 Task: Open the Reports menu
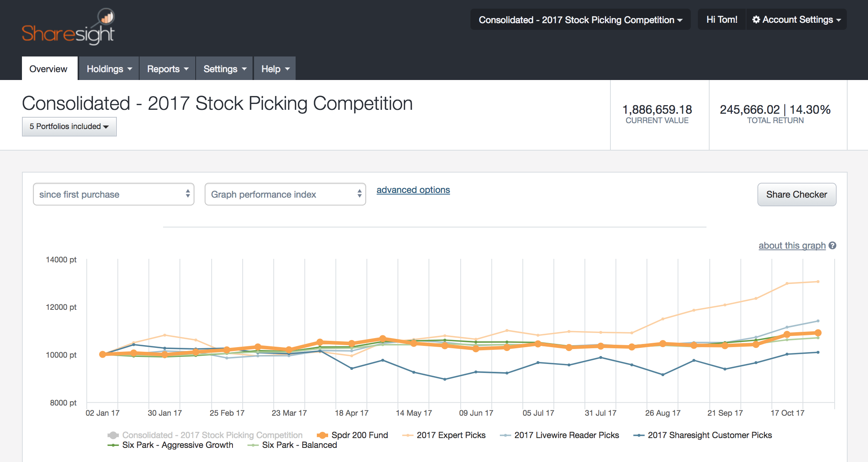click(x=167, y=68)
